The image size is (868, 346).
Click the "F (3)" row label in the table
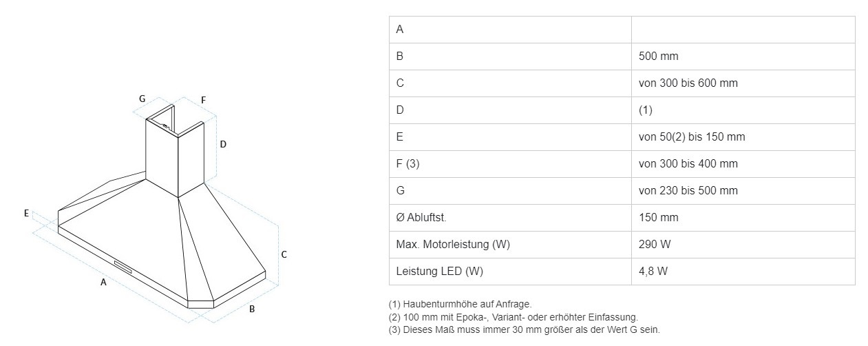pos(408,164)
